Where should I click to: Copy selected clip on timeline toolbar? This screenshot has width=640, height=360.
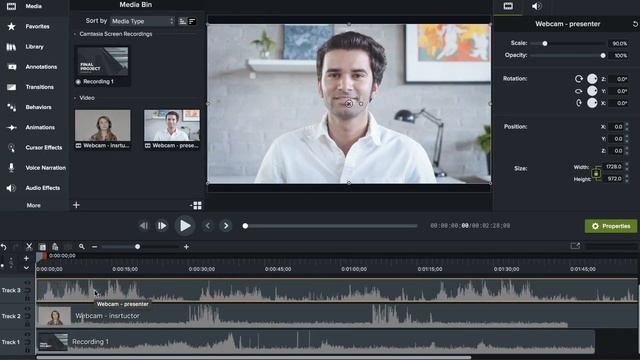42,247
